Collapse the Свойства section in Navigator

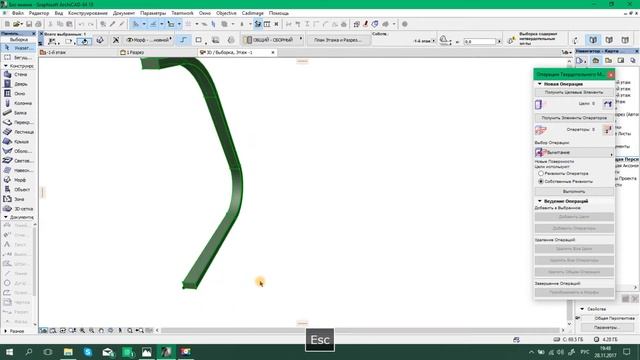tap(582, 309)
